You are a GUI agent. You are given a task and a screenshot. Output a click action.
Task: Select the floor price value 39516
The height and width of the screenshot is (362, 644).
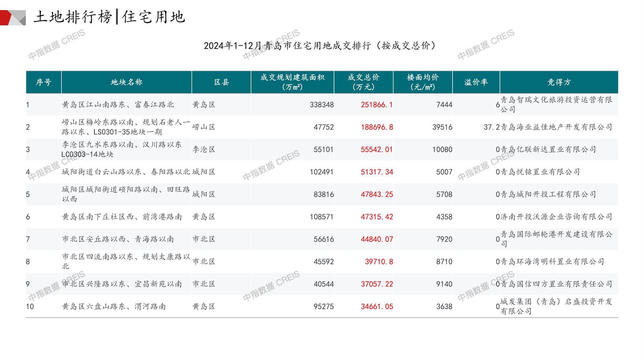(442, 127)
